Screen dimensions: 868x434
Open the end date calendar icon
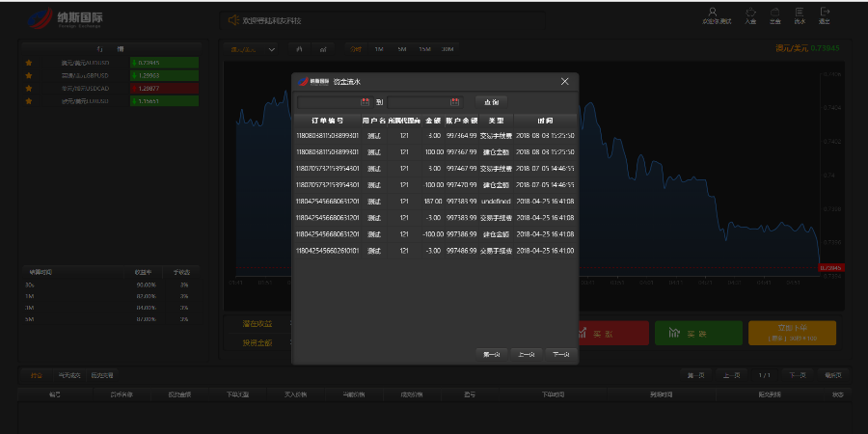coord(454,101)
